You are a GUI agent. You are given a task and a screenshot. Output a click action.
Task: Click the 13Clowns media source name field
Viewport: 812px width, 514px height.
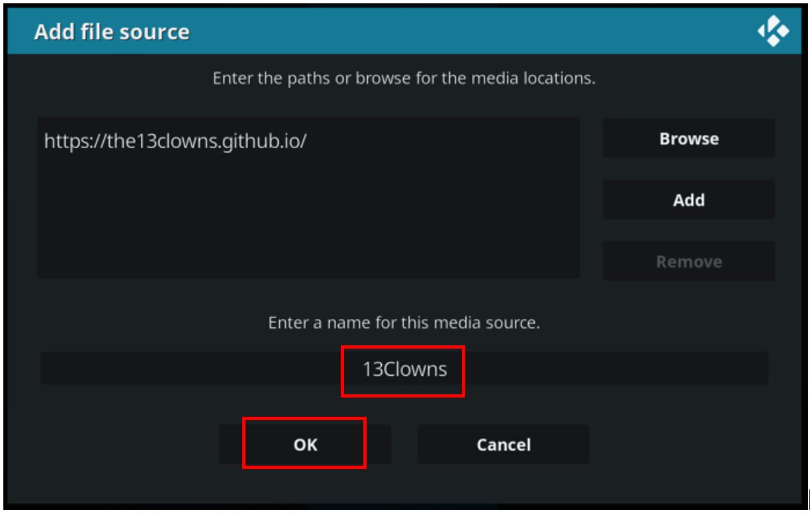click(404, 368)
